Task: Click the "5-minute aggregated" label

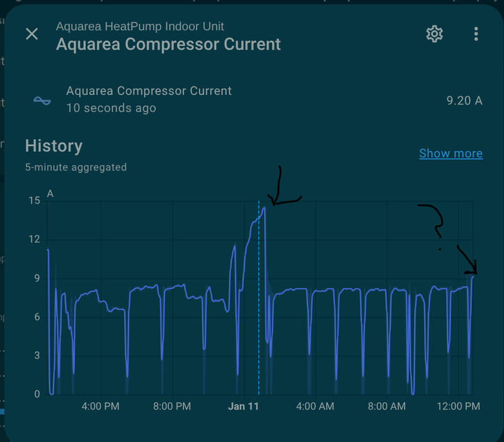Action: click(x=76, y=167)
